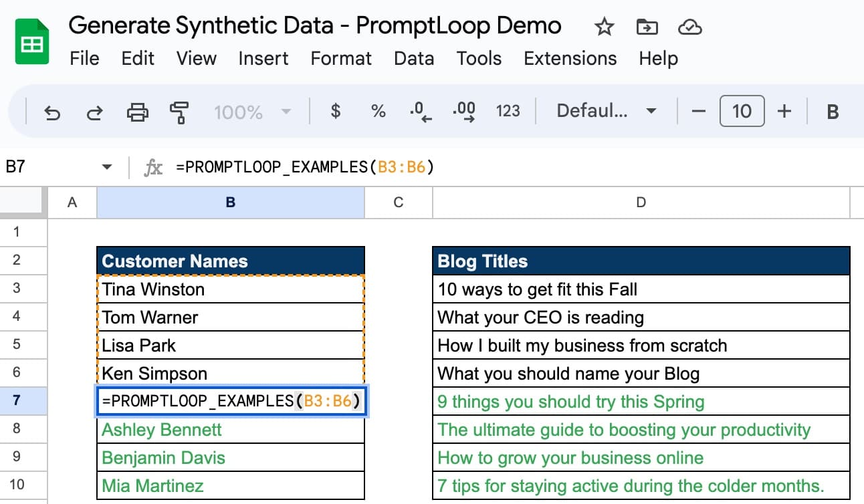Select '7 tips for staying active' cell

(641, 485)
